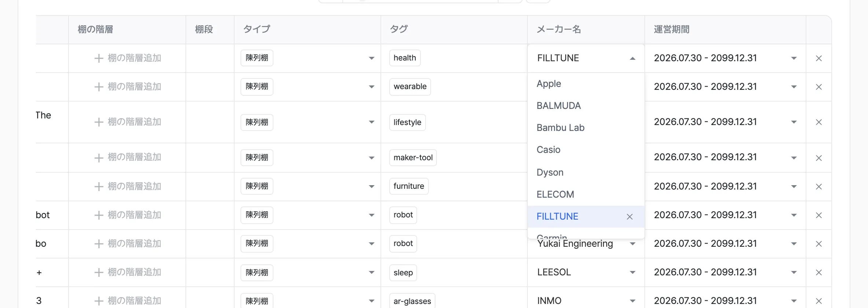Open type dropdown in maker-tool row
This screenshot has width=868, height=308.
(x=371, y=158)
